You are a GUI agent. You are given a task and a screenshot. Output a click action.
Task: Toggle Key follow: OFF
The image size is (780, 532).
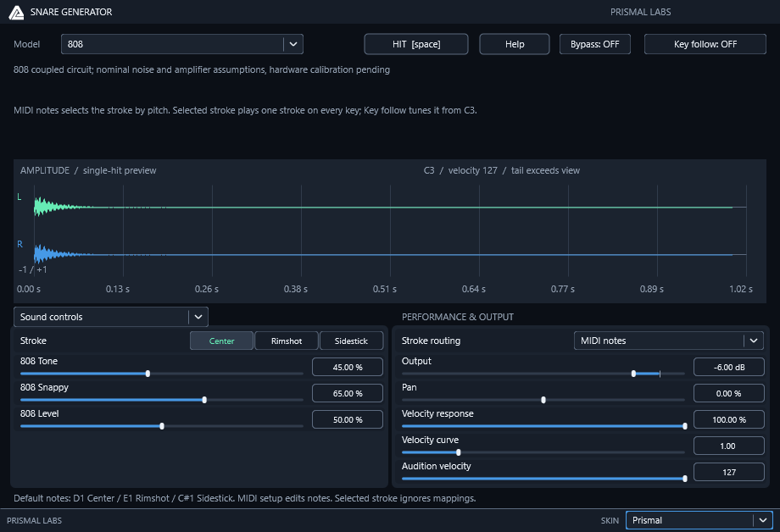(705, 44)
